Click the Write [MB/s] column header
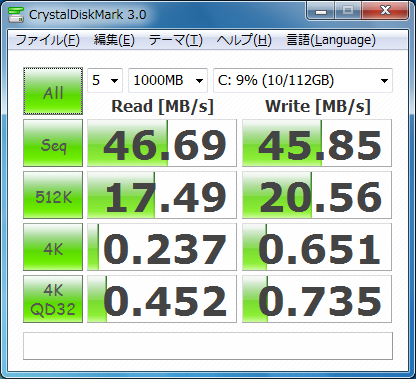416x379 pixels. point(318,107)
